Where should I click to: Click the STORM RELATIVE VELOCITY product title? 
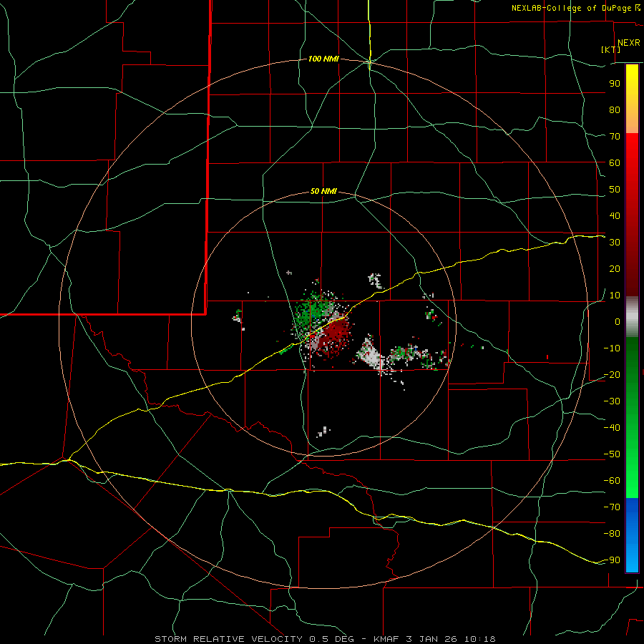coord(228,639)
